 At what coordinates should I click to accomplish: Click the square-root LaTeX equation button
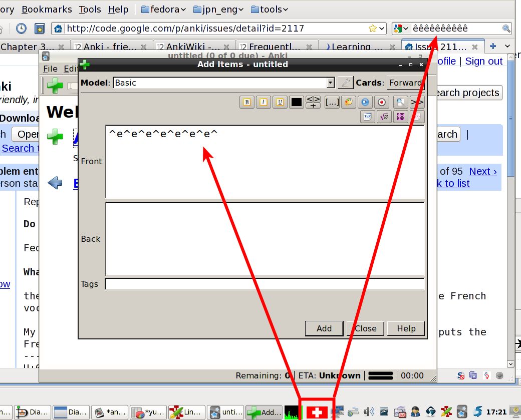pos(384,117)
